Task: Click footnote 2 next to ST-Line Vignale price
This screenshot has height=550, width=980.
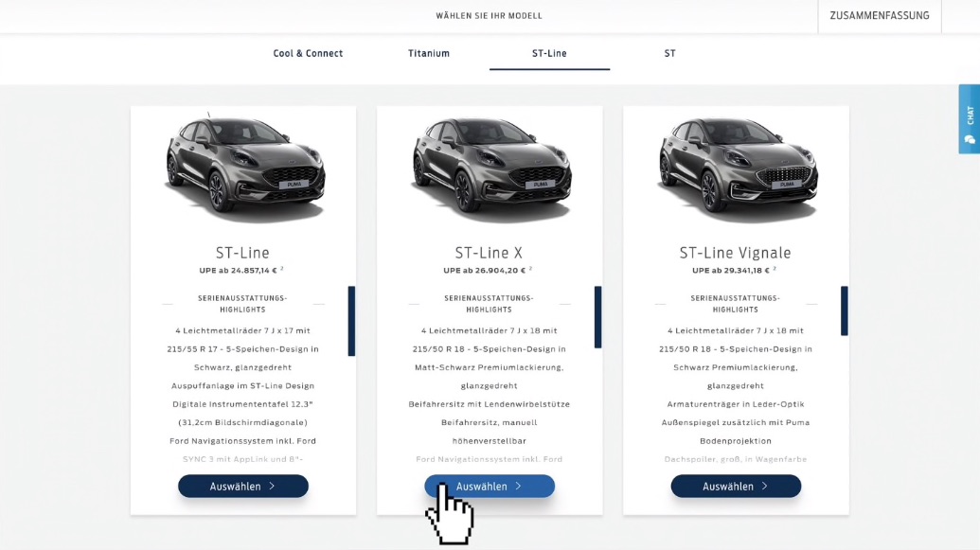Action: pyautogui.click(x=775, y=269)
